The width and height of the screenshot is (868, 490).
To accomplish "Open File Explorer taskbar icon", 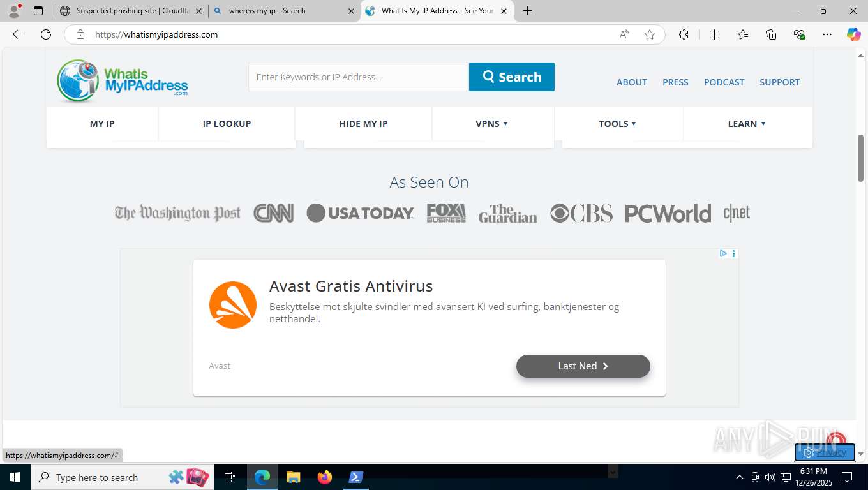I will (294, 477).
